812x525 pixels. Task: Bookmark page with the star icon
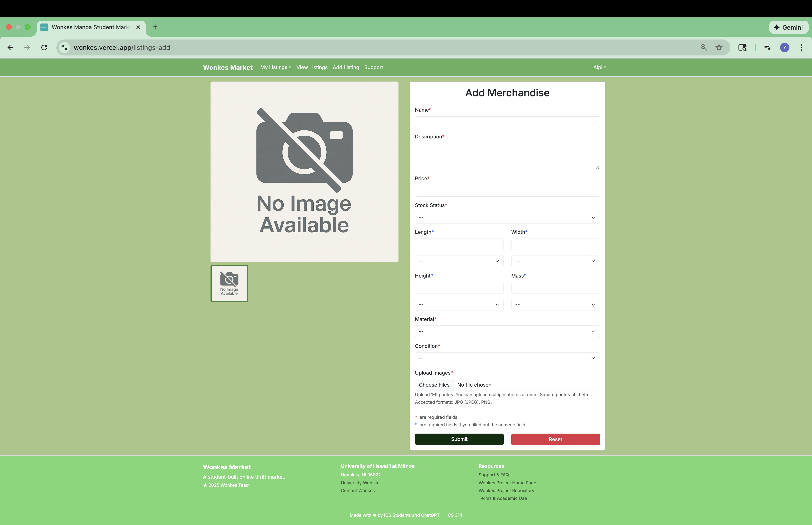(719, 47)
